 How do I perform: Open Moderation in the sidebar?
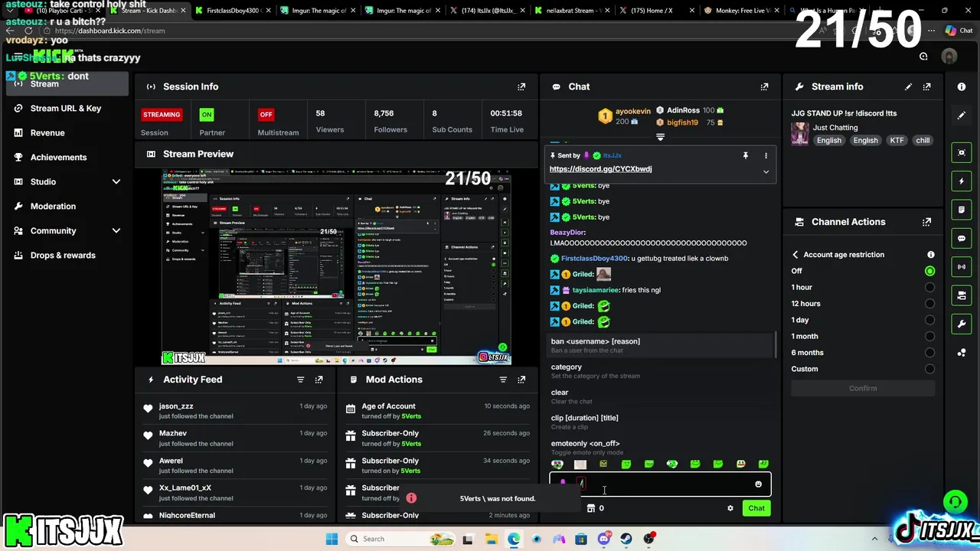pyautogui.click(x=67, y=206)
